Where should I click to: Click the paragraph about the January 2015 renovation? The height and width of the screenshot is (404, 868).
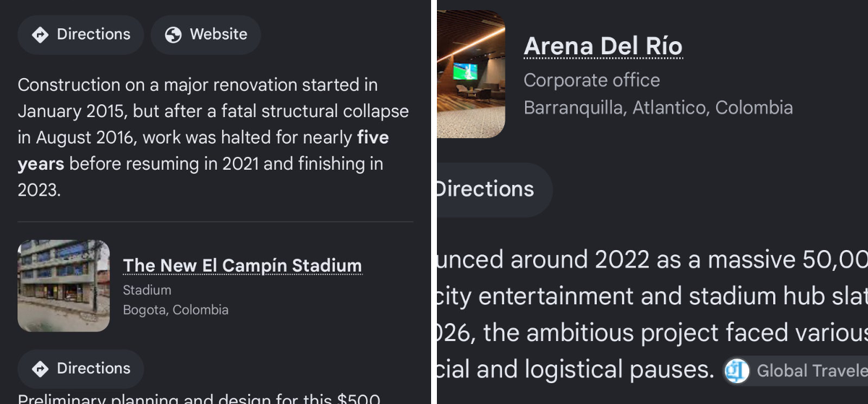point(214,137)
